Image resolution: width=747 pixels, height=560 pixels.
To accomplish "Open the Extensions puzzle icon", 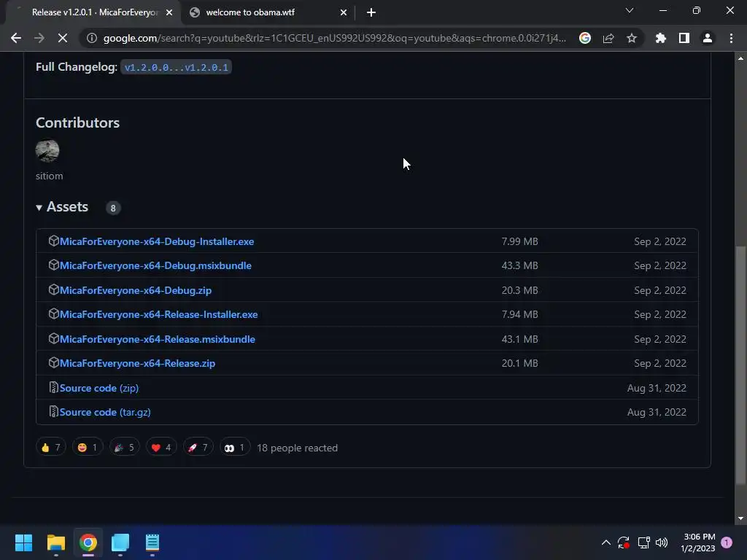I will point(661,38).
